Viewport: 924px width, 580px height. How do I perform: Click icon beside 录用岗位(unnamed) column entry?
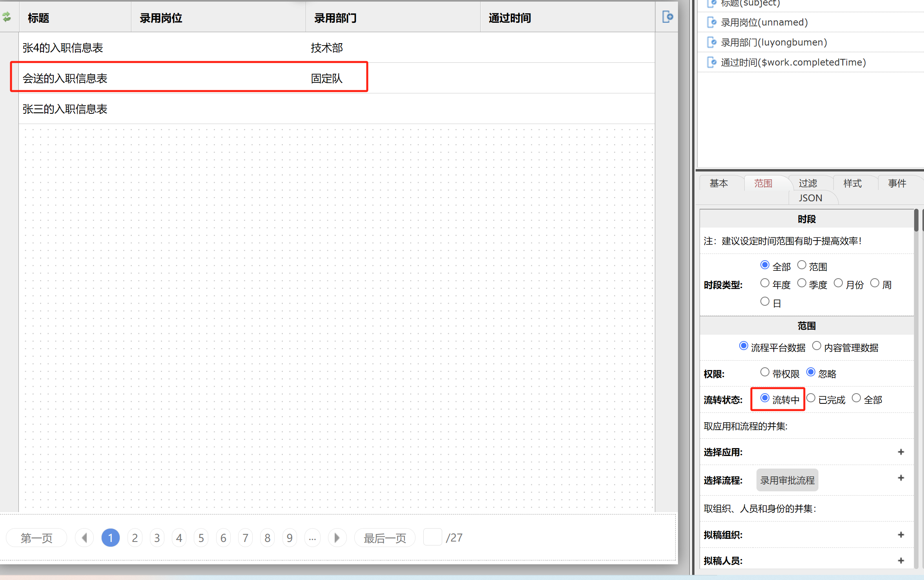[711, 22]
